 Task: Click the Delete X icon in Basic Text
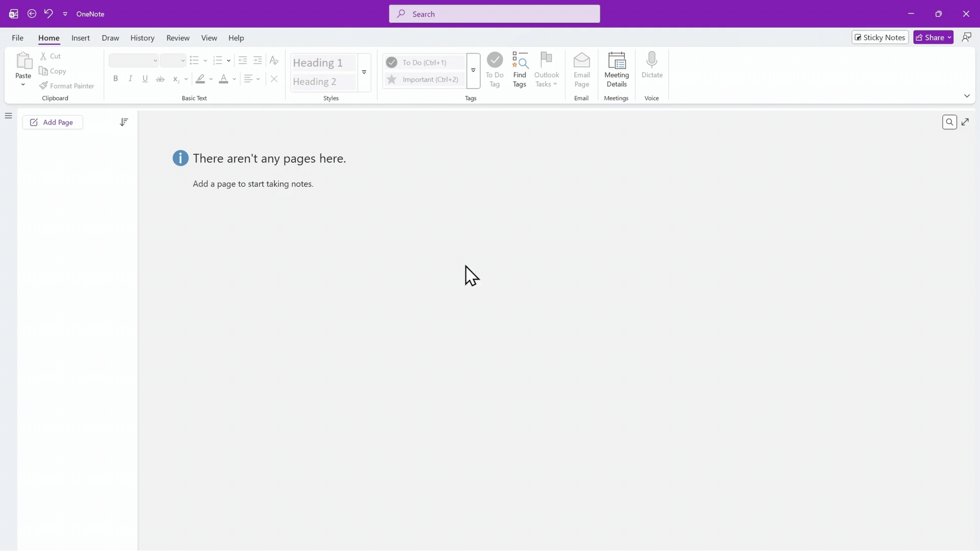click(274, 79)
